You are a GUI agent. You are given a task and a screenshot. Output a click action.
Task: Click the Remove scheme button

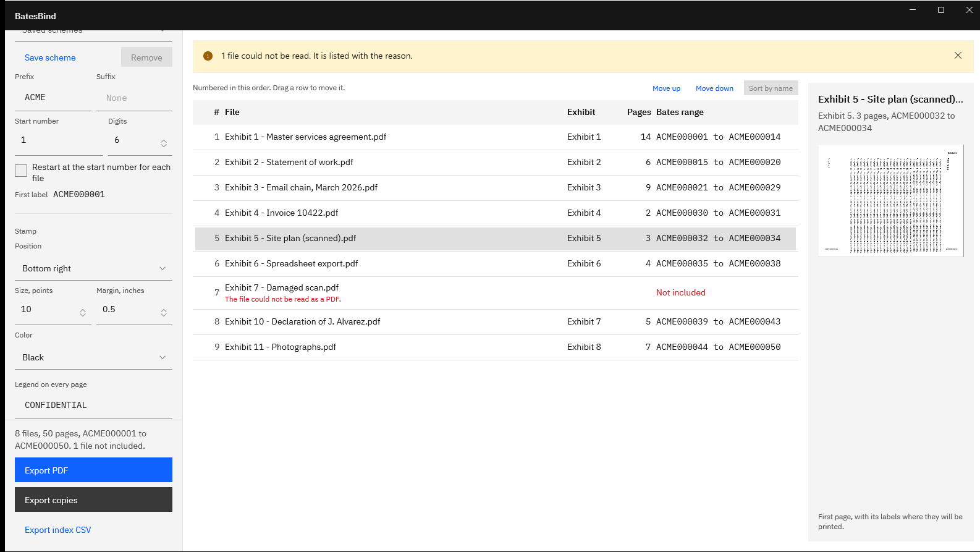coord(146,57)
